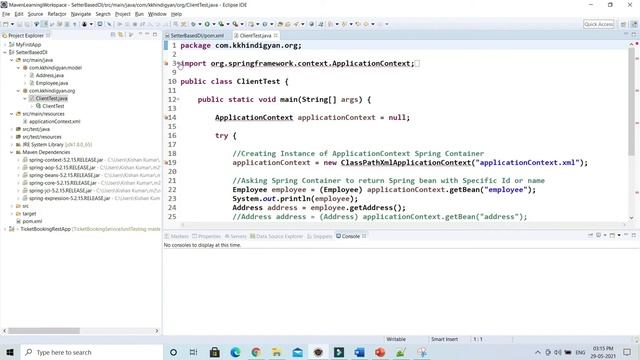Select the ClientTest class node
Image resolution: width=640 pixels, height=360 pixels.
(x=53, y=106)
